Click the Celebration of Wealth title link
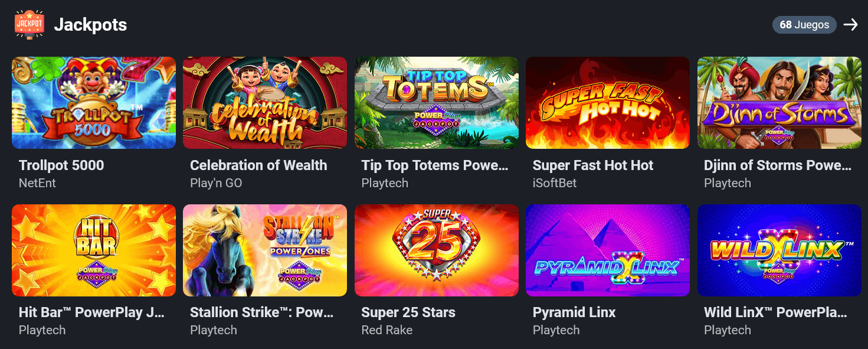 coord(258,165)
